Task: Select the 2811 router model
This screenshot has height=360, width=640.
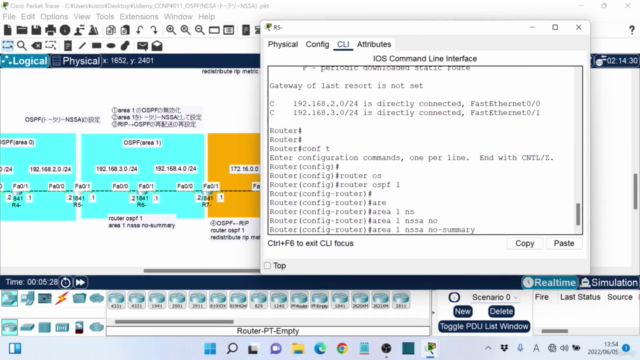Action: 401,300
